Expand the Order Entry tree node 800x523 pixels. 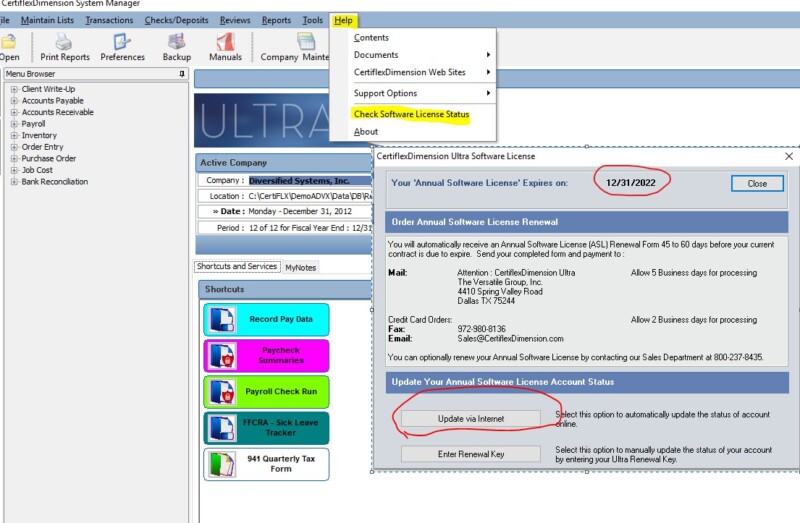[14, 147]
